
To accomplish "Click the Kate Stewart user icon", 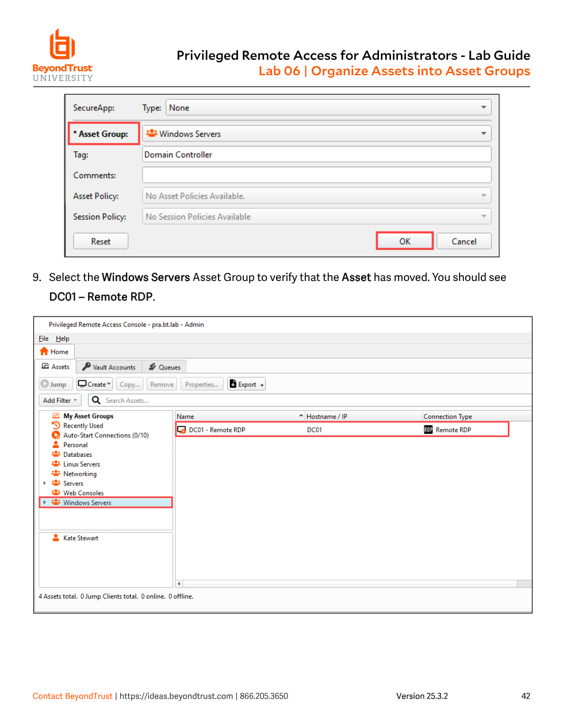I will [56, 538].
